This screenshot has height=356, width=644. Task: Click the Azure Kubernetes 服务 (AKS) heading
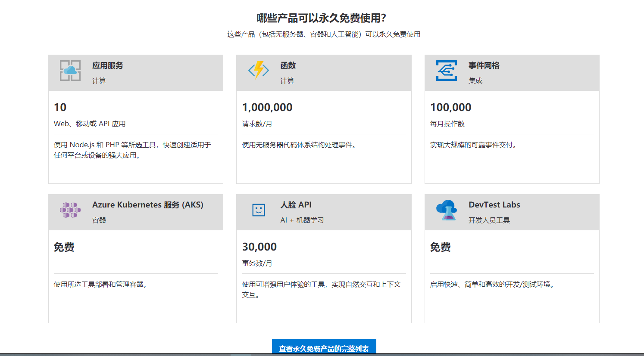pos(148,205)
